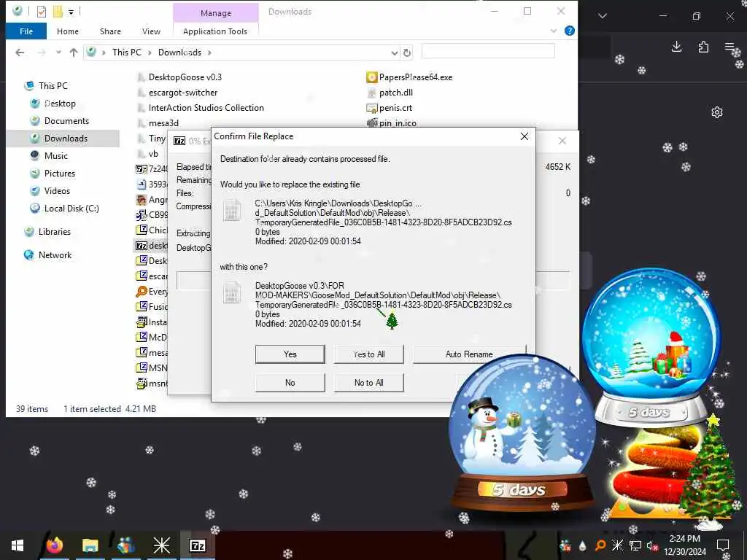Select This PC in the navigation pane
Image resolution: width=747 pixels, height=560 pixels.
(x=53, y=86)
